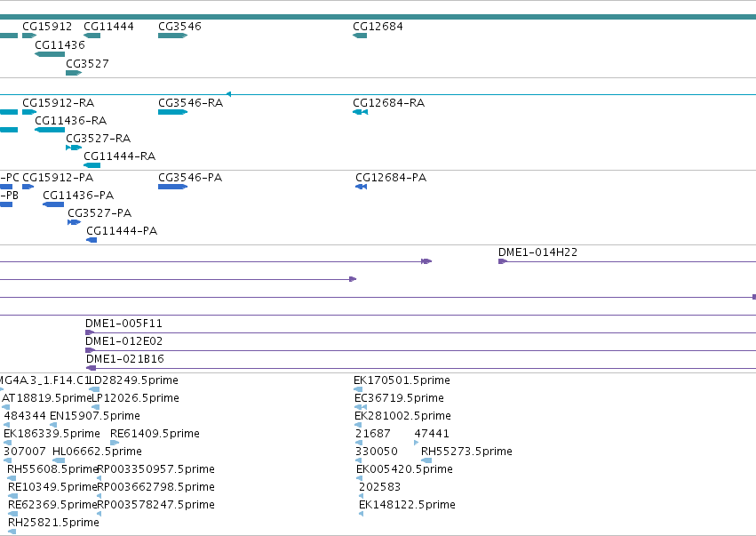Click the RP003350957.5prime label
The height and width of the screenshot is (536, 756).
point(155,469)
